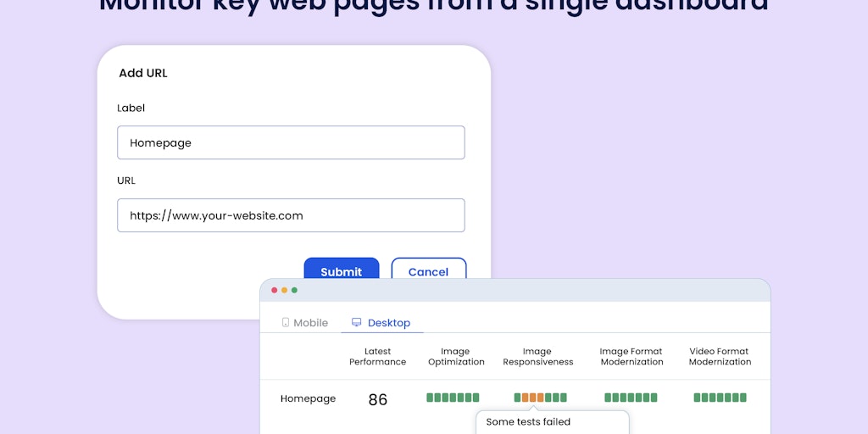Click the Image Optimization column header

[456, 357]
